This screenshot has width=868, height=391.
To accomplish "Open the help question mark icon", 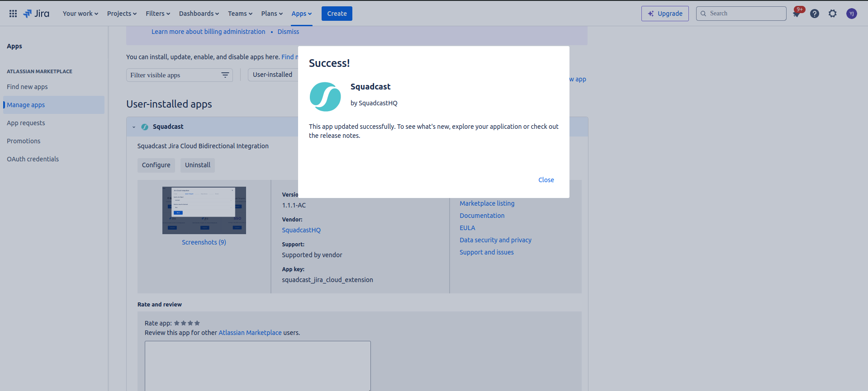I will [x=815, y=14].
